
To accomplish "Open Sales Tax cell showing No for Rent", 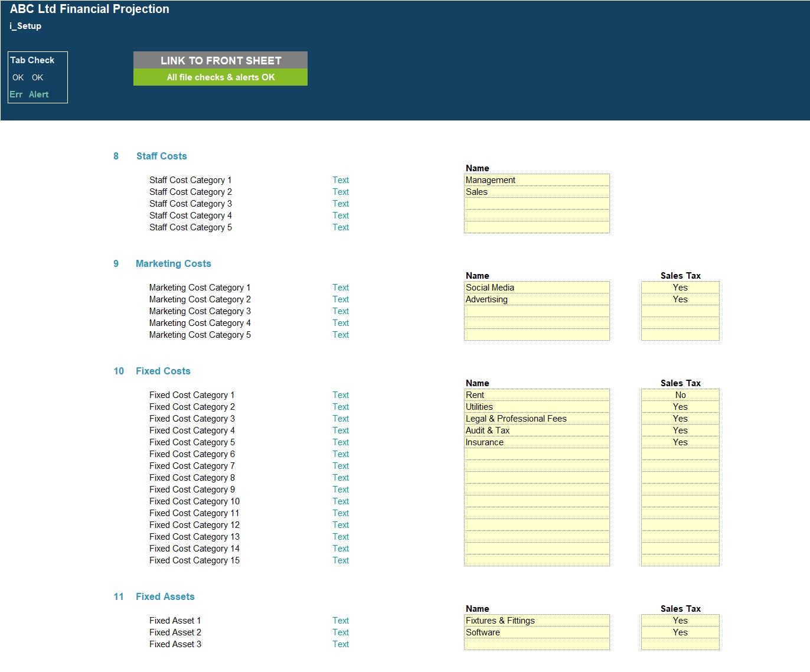I will pyautogui.click(x=680, y=395).
